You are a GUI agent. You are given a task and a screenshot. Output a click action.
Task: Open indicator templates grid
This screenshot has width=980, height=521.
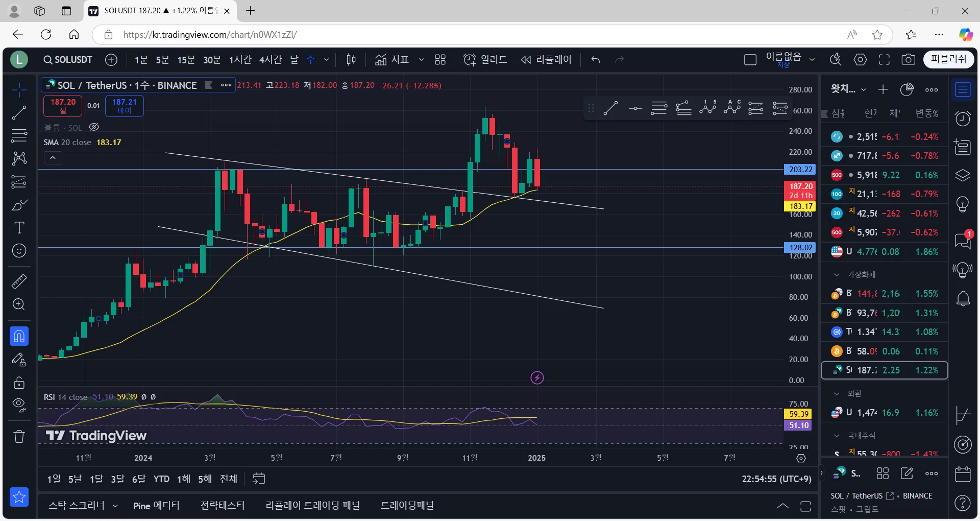pos(440,60)
